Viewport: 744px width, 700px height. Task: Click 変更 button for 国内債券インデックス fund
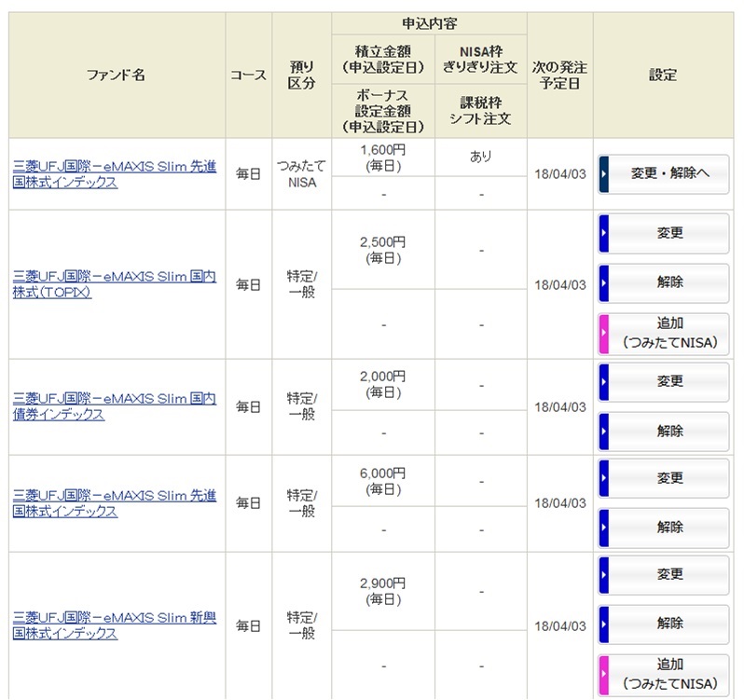pyautogui.click(x=663, y=382)
